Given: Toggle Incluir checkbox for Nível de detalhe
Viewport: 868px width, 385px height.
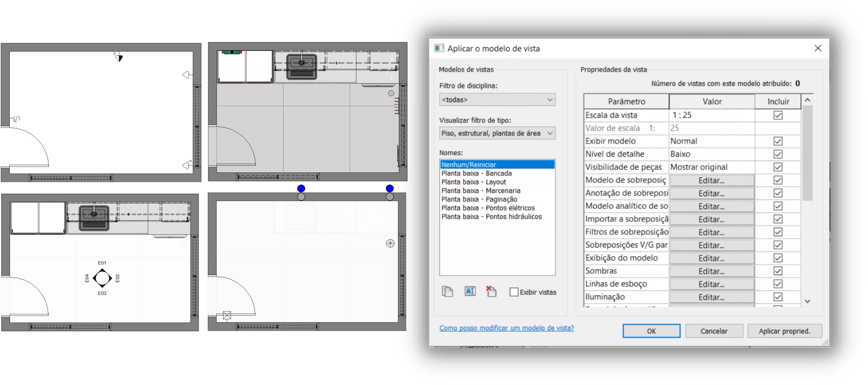Looking at the screenshot, I should click(x=778, y=154).
